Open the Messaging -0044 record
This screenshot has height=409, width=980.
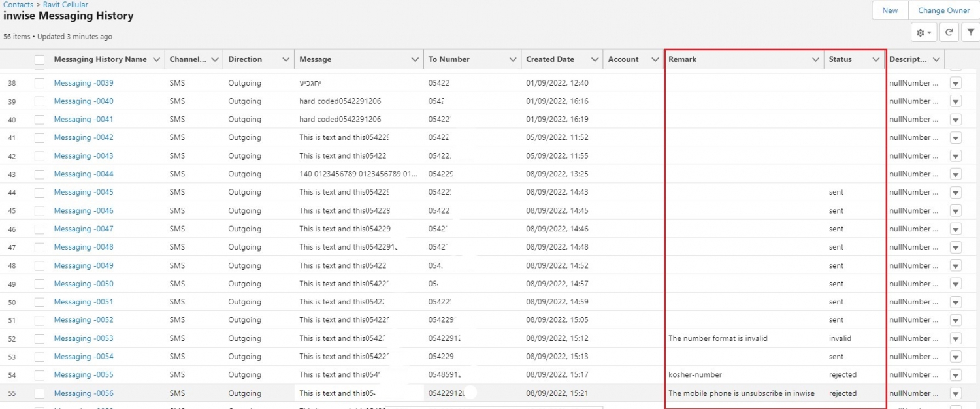tap(83, 174)
